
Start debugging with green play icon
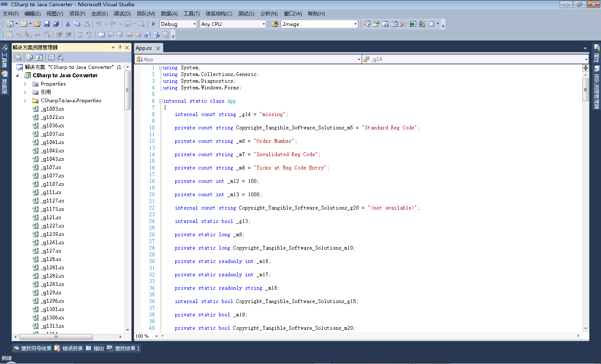154,24
